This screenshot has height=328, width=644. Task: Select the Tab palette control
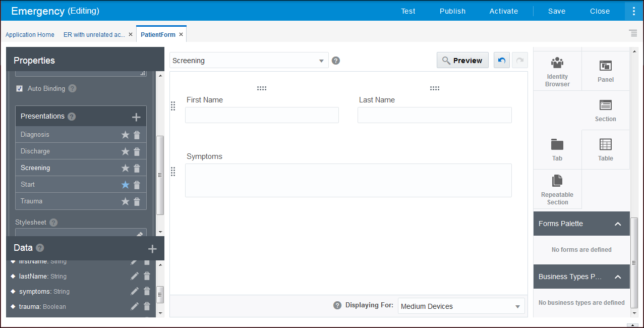pyautogui.click(x=557, y=149)
